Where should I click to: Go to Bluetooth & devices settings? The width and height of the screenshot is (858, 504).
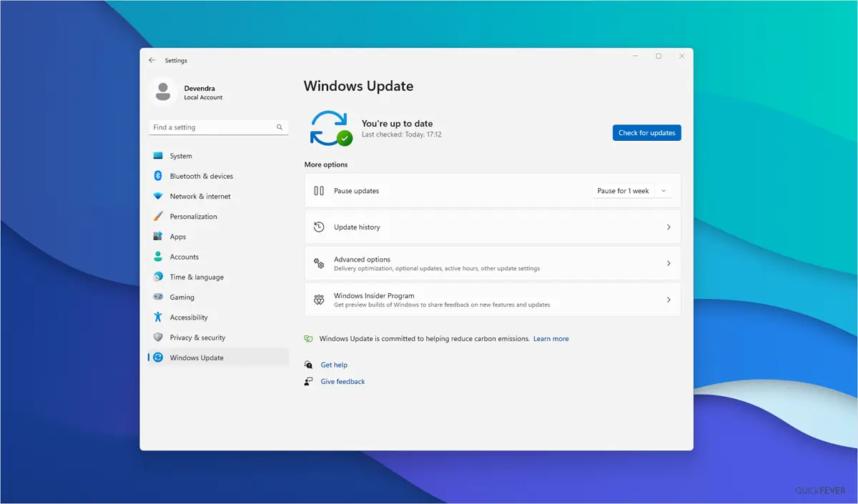tap(218, 176)
